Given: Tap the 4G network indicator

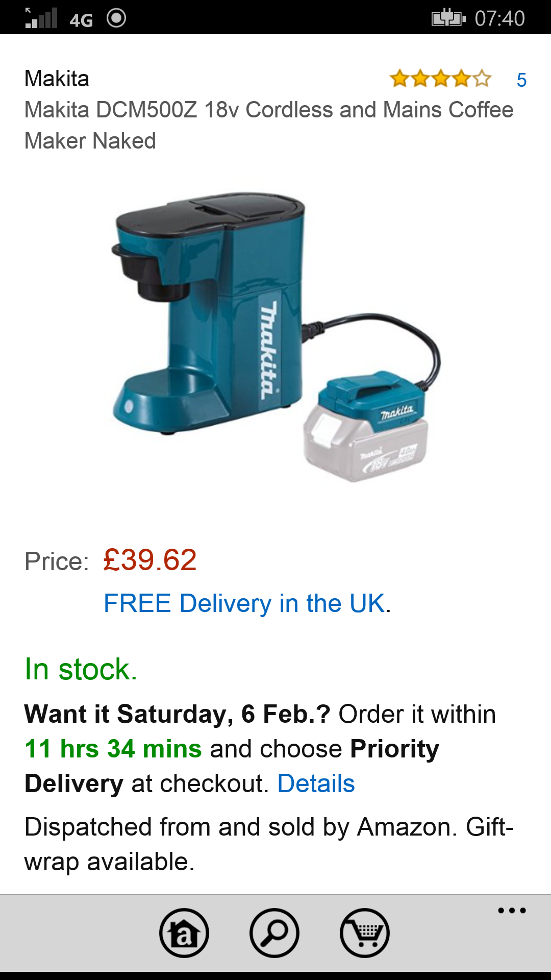Looking at the screenshot, I should (81, 20).
